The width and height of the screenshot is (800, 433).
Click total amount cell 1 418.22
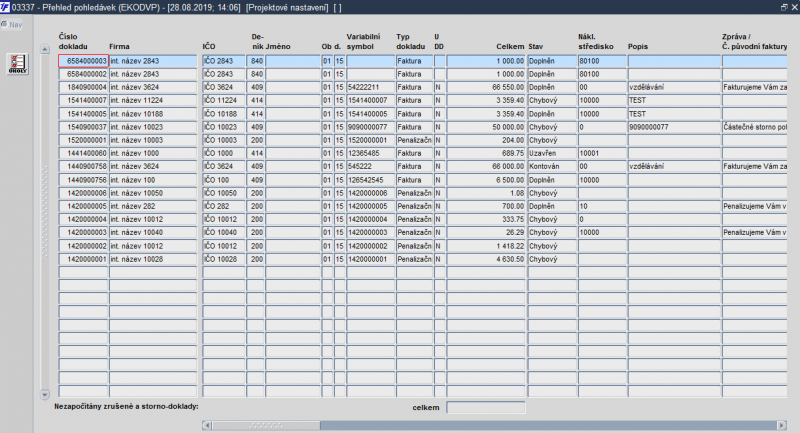(486, 246)
